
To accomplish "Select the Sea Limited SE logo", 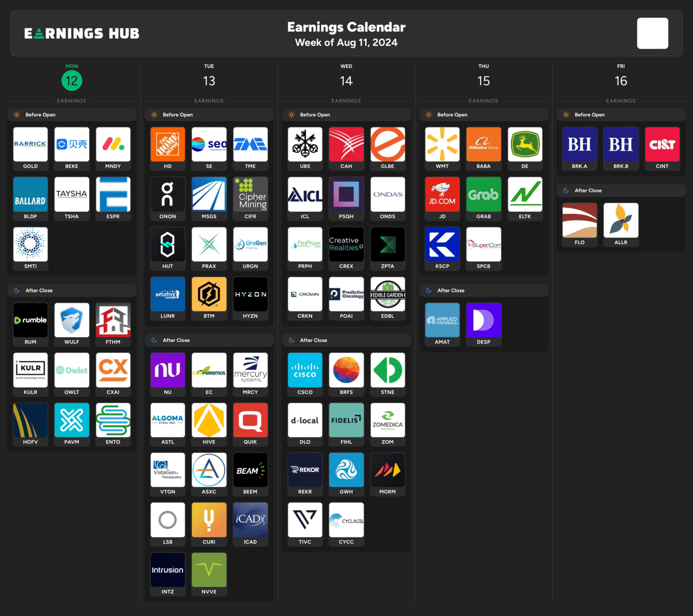I will pyautogui.click(x=209, y=144).
